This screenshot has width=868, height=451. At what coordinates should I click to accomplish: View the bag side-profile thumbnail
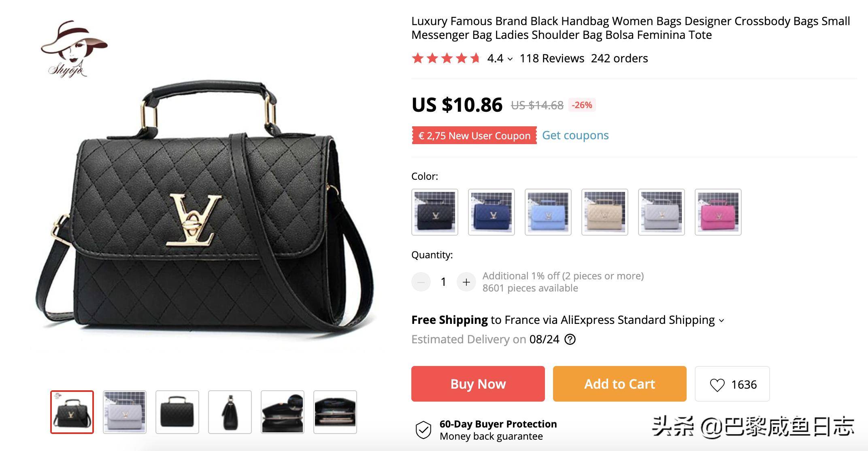point(230,412)
